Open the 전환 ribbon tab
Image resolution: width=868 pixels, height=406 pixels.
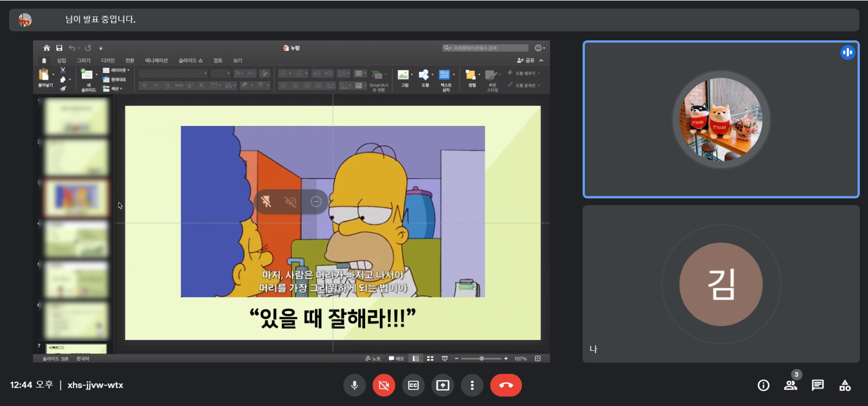(x=130, y=60)
